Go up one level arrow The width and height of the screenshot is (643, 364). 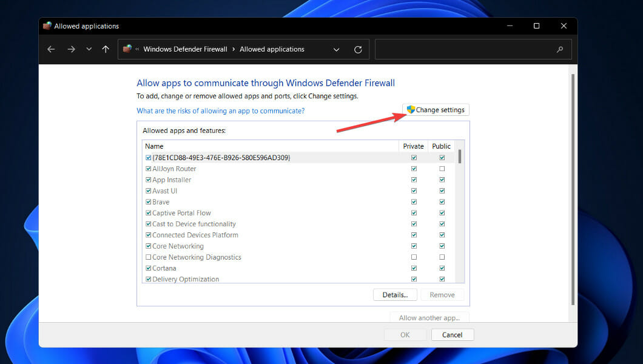click(x=106, y=49)
